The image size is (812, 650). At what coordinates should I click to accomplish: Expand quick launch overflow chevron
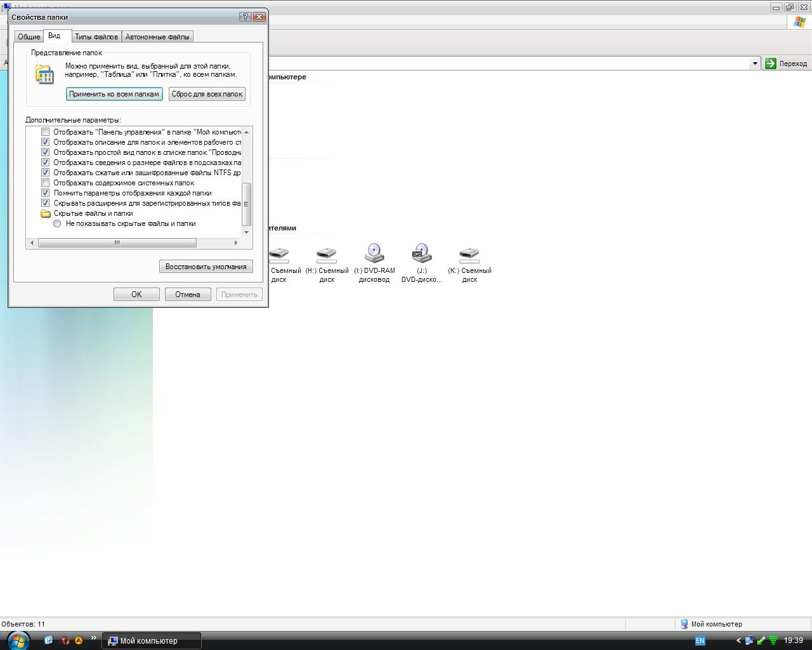tap(94, 638)
